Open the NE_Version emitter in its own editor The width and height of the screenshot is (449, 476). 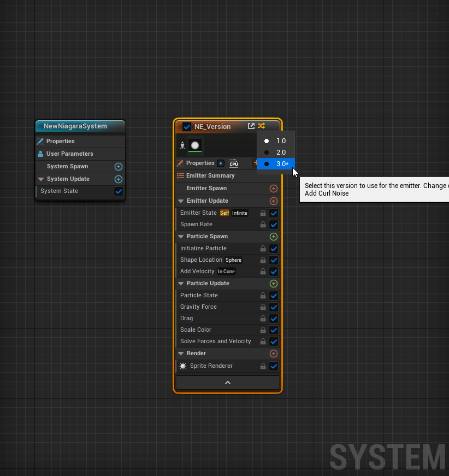click(251, 126)
